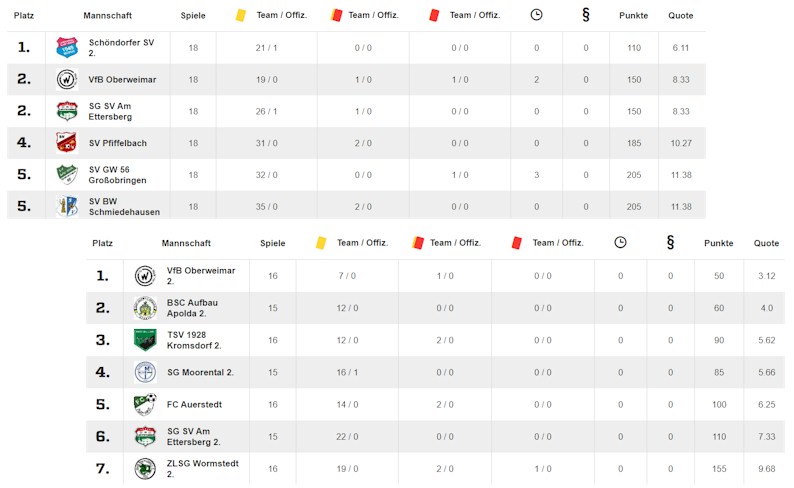The image size is (794, 488).
Task: Click the VfB Oberweimar crest in upper table
Action: (x=67, y=79)
